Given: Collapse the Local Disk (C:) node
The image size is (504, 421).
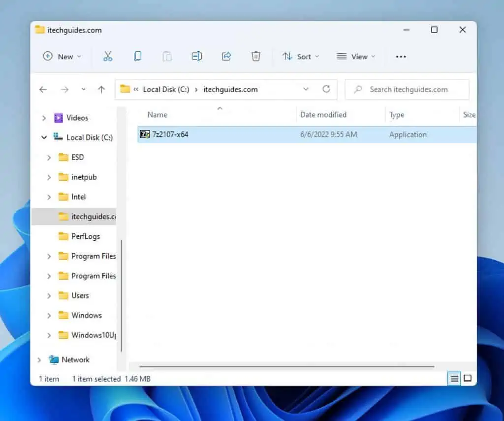Looking at the screenshot, I should [44, 138].
